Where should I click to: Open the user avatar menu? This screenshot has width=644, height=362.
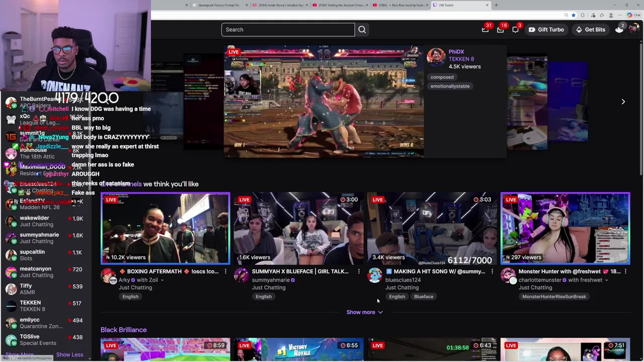tap(635, 30)
